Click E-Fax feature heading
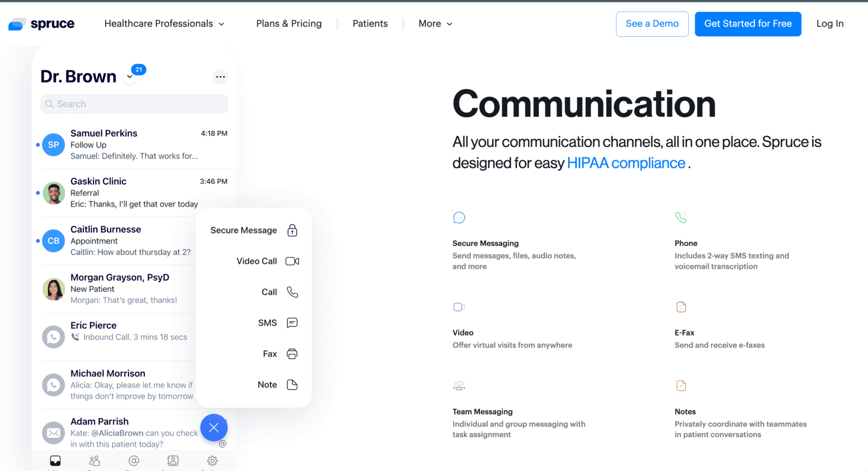Screen dimensions: 868x471 pos(684,333)
